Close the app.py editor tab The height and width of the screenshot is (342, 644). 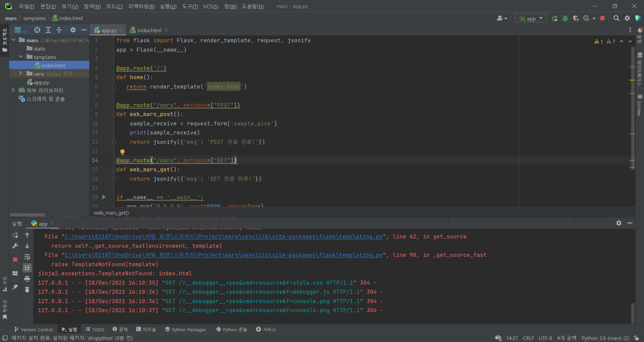click(121, 30)
